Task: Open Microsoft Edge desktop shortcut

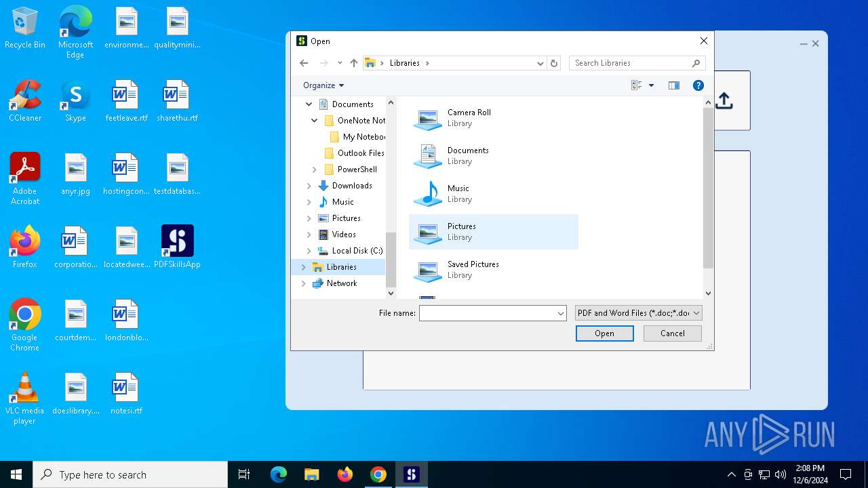Action: pos(75,33)
